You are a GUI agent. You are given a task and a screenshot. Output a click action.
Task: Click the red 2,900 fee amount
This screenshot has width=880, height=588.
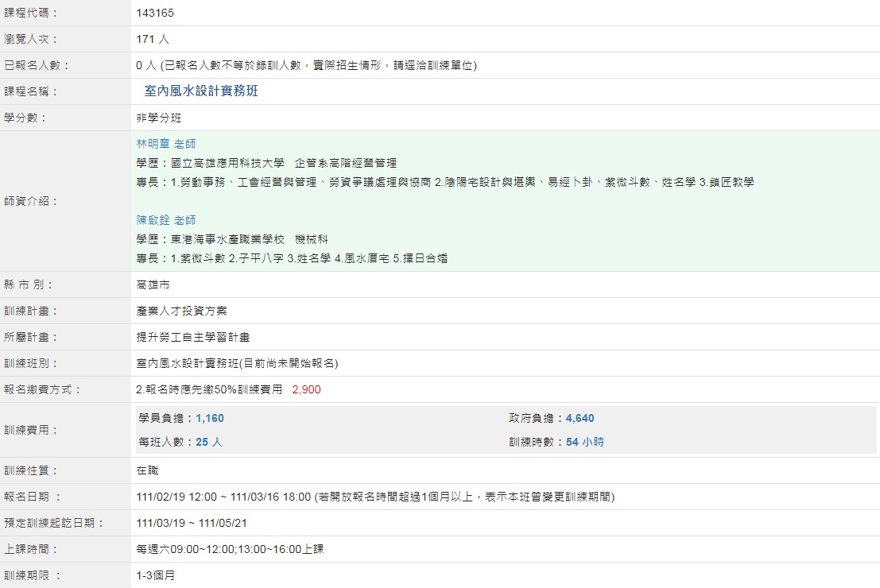click(306, 389)
